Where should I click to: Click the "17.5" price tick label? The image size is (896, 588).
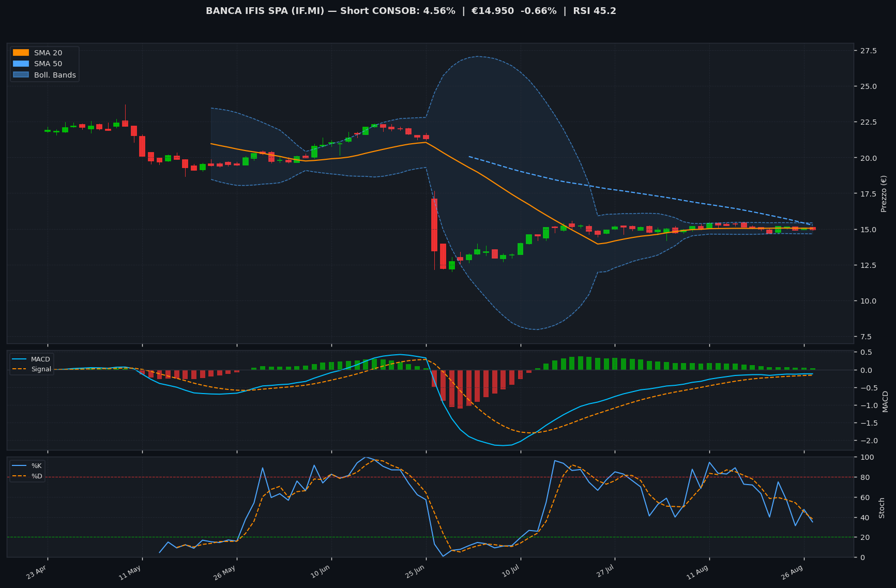tap(868, 194)
